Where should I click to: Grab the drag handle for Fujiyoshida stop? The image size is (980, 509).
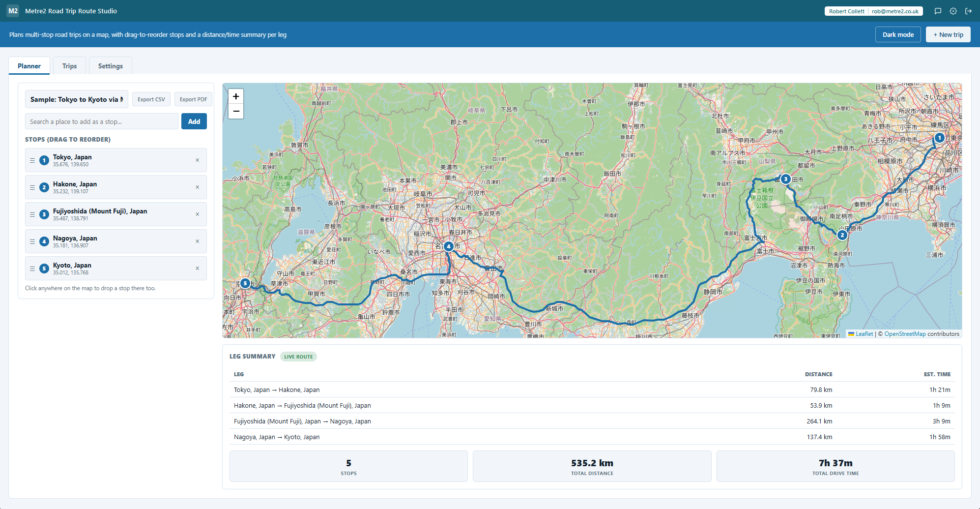[x=32, y=214]
